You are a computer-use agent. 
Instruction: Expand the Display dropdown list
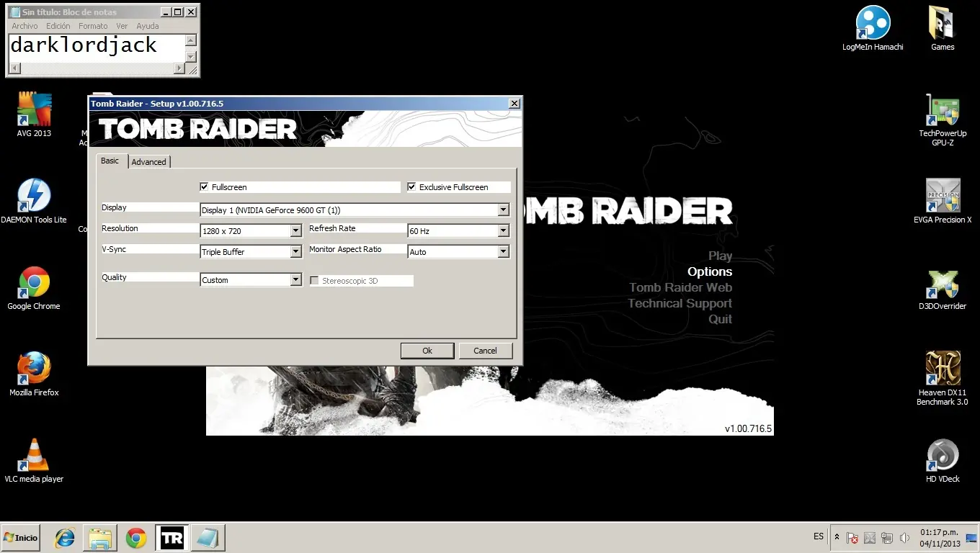[503, 210]
